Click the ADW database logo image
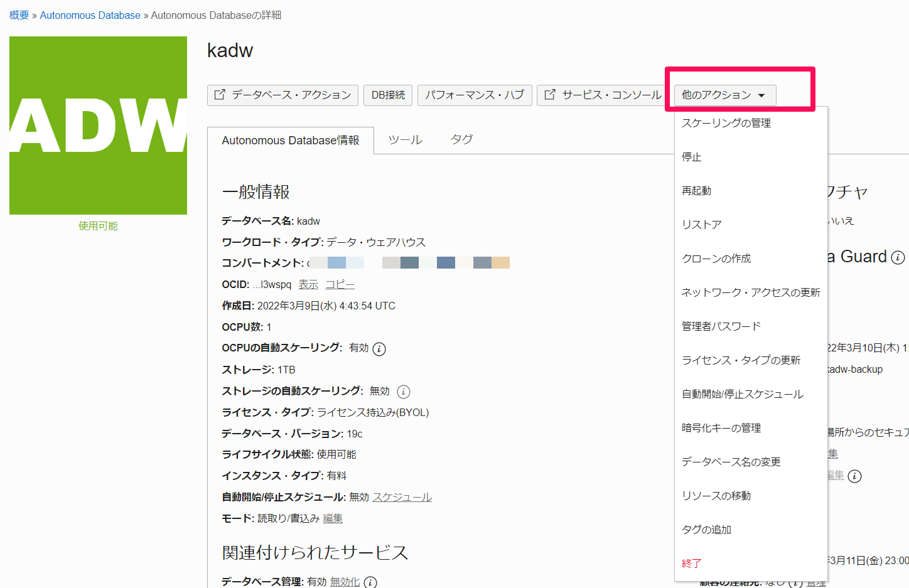 coord(98,126)
